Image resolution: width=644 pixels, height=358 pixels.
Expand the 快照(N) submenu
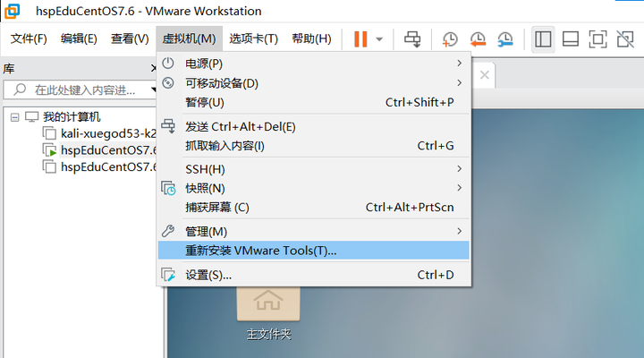coord(313,188)
